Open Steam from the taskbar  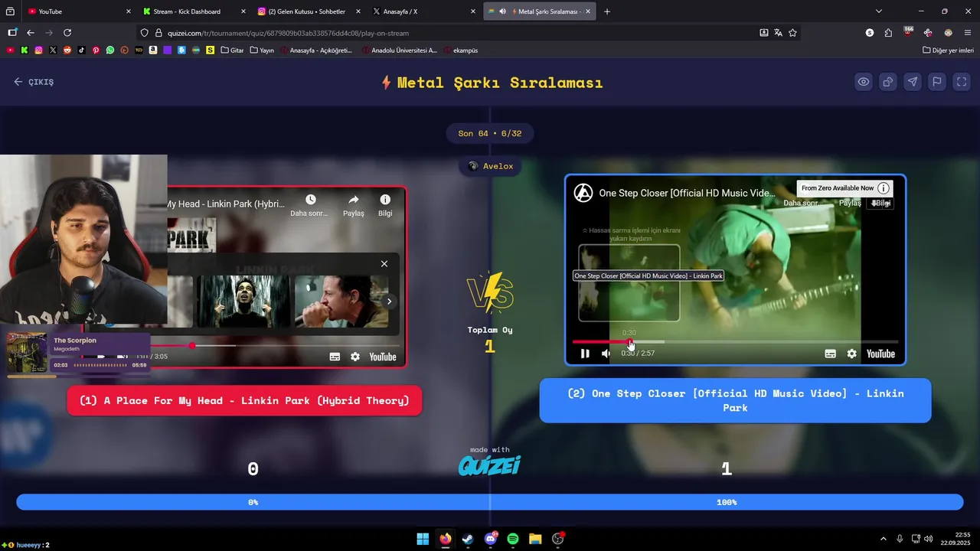click(468, 539)
